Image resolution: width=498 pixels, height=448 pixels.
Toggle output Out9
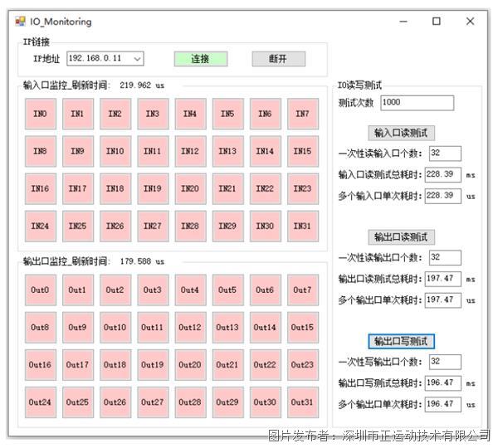coord(78,328)
